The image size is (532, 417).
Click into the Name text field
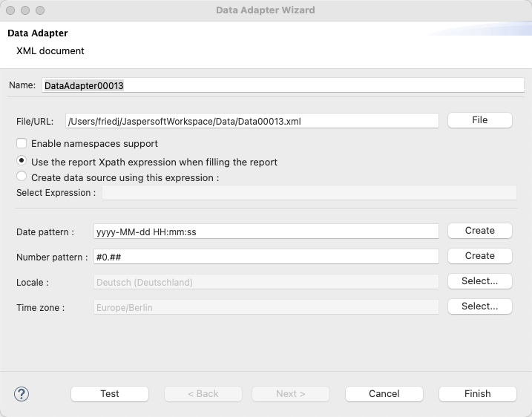[x=282, y=85]
